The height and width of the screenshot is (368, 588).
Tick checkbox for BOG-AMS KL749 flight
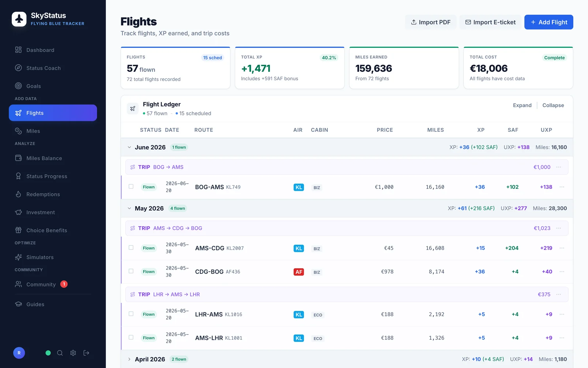coord(131,187)
